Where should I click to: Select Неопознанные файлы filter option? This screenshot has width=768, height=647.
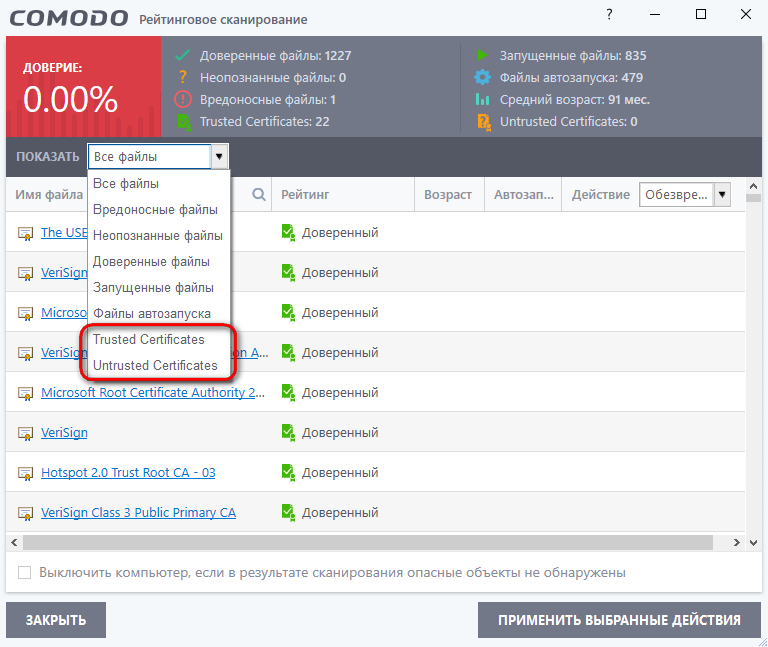159,236
